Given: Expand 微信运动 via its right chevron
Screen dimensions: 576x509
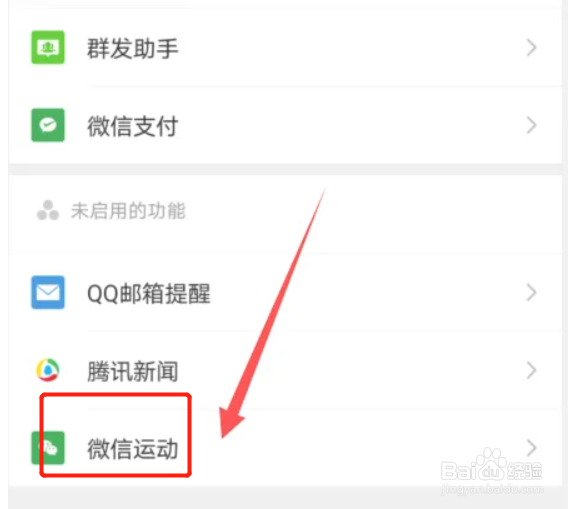Looking at the screenshot, I should click(532, 447).
